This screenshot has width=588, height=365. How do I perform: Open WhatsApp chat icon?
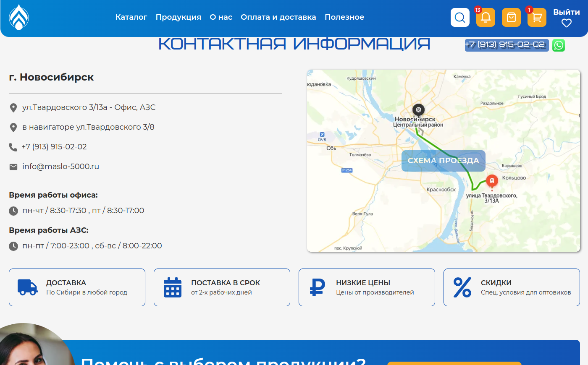(x=559, y=45)
